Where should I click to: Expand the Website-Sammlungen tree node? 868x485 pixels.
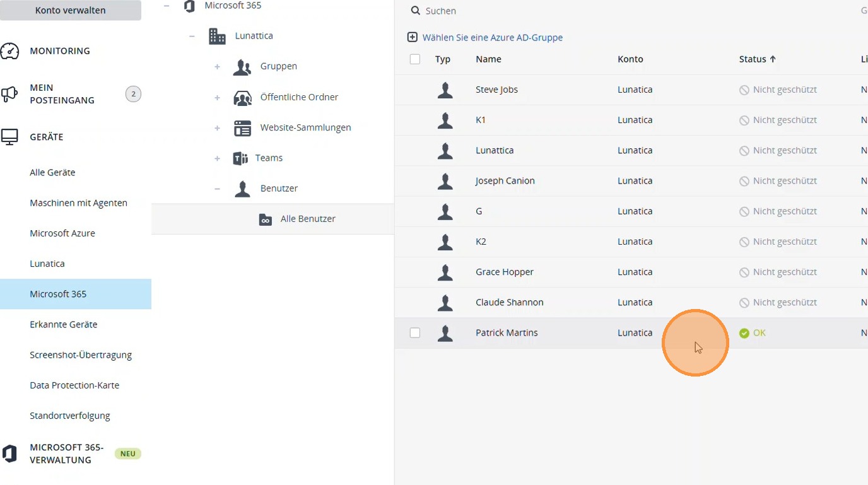coord(217,128)
